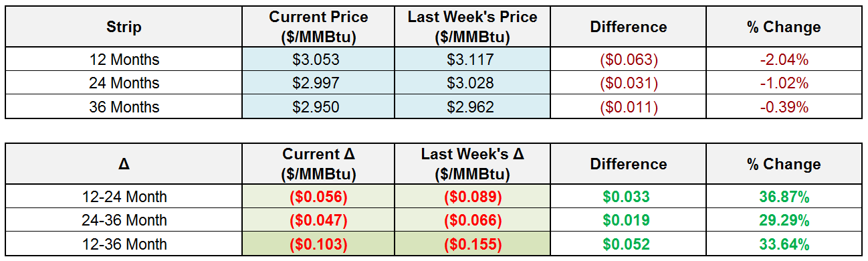This screenshot has height=261, width=868.
Task: Click the 24 Months row label
Action: click(x=124, y=83)
